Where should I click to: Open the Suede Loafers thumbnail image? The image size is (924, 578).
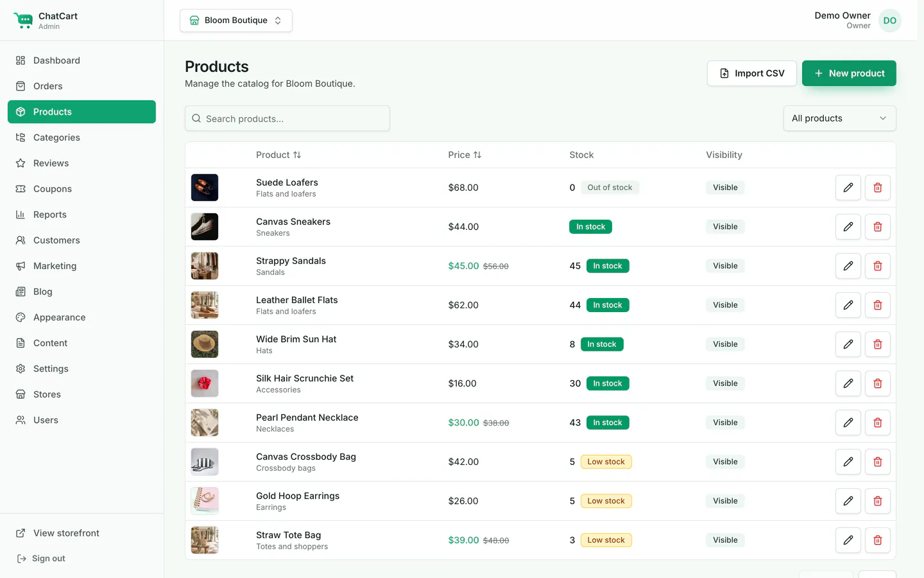205,188
